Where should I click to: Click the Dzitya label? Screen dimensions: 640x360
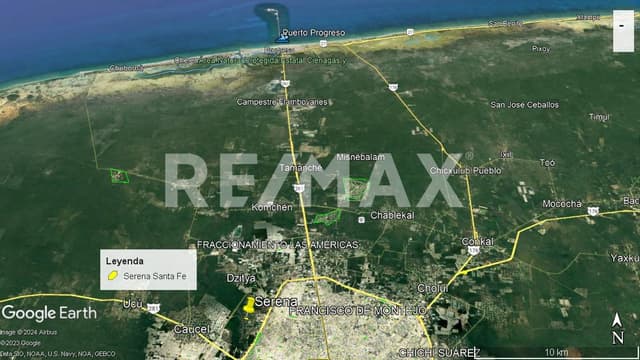point(241,278)
